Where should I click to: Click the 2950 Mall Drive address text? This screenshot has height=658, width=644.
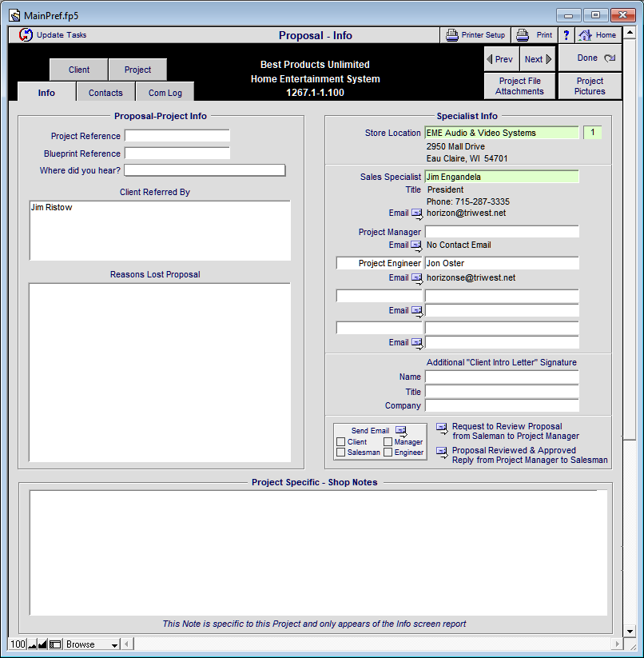coord(455,146)
